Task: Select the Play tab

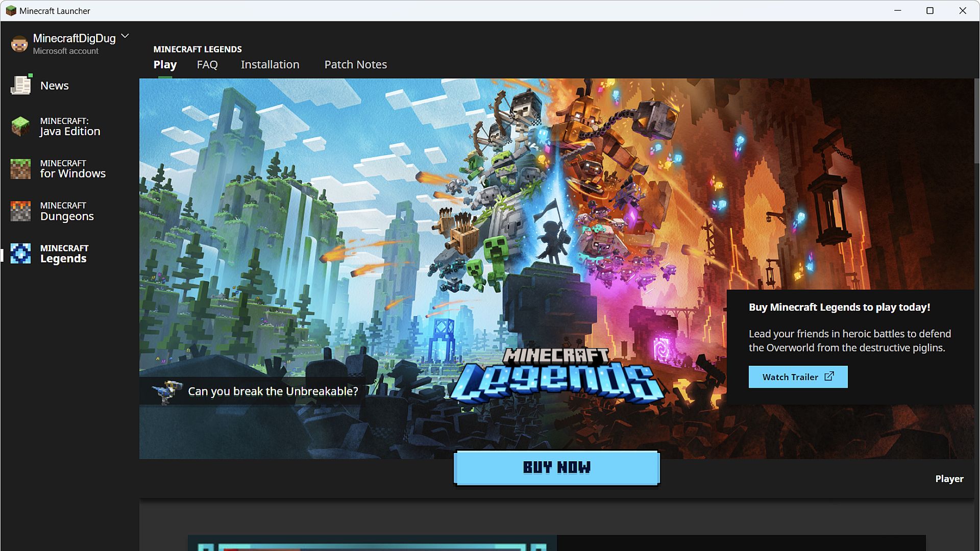Action: coord(165,65)
